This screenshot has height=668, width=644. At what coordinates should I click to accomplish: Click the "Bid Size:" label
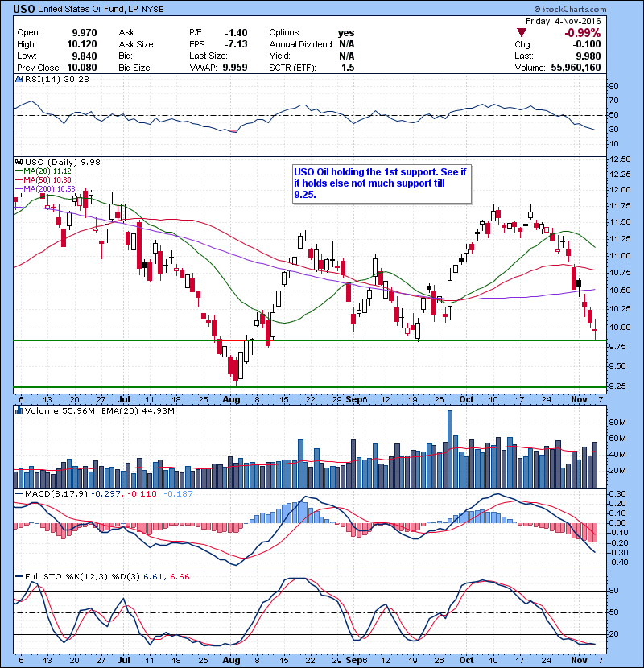[135, 68]
